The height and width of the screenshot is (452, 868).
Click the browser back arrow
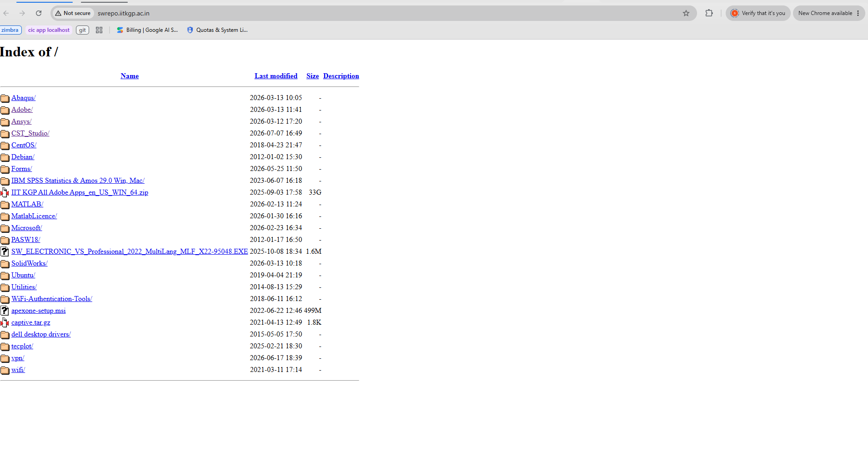pos(6,13)
